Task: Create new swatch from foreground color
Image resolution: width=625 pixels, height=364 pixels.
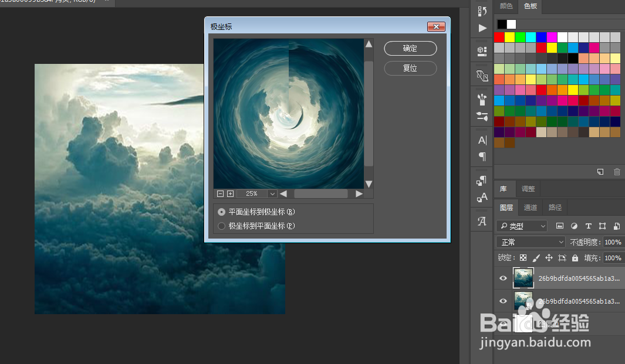Action: [600, 172]
